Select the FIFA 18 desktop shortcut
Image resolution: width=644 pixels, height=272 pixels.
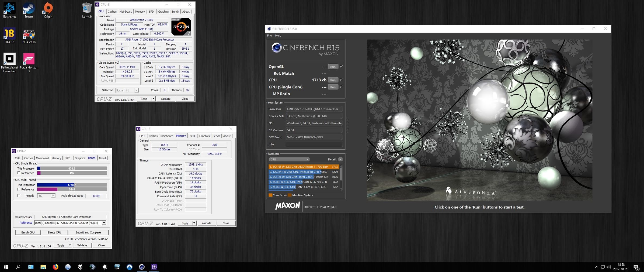(9, 35)
